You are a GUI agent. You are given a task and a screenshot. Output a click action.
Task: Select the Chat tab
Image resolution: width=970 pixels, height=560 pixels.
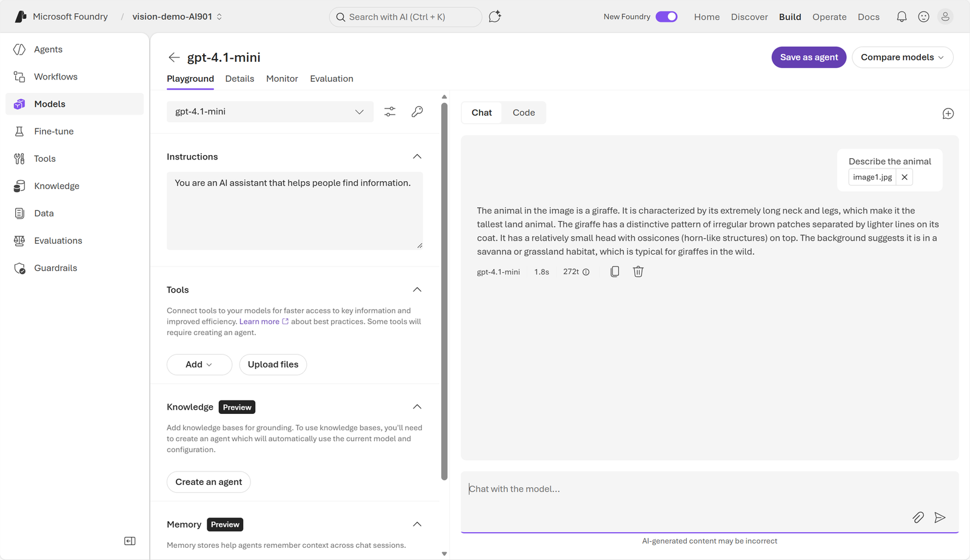481,113
